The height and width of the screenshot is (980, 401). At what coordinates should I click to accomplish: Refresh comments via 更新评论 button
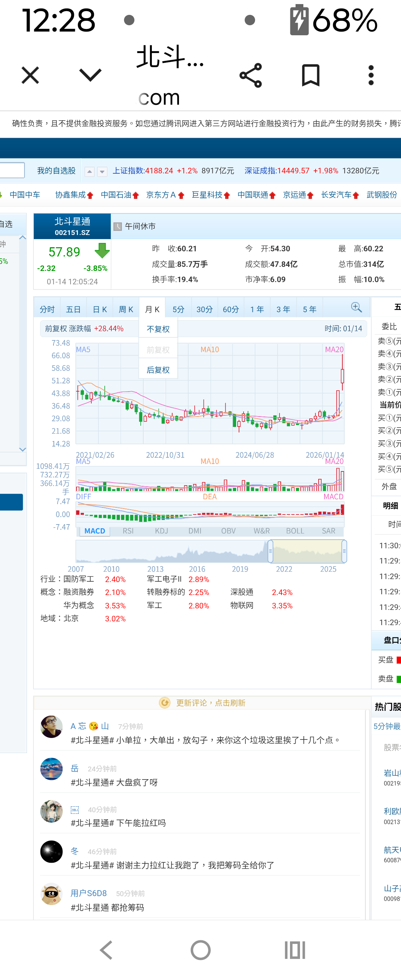(202, 703)
